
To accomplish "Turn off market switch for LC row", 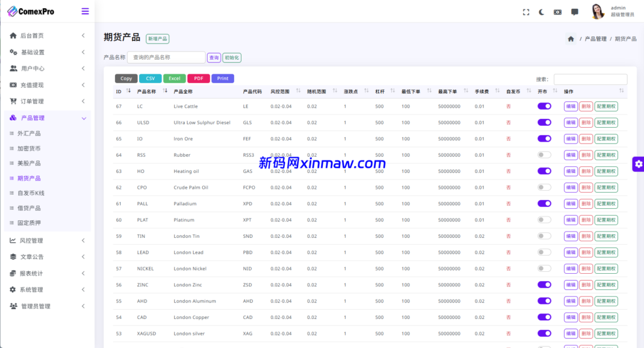I will [544, 106].
